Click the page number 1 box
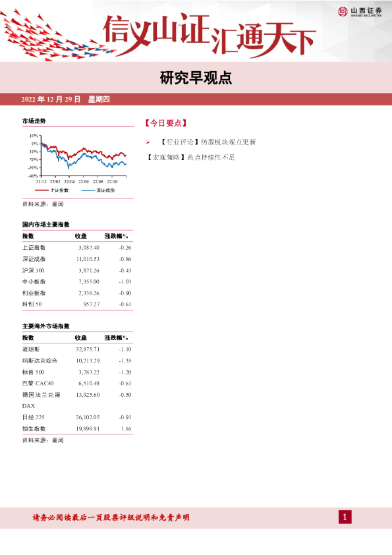The width and height of the screenshot is (392, 555). (x=345, y=517)
